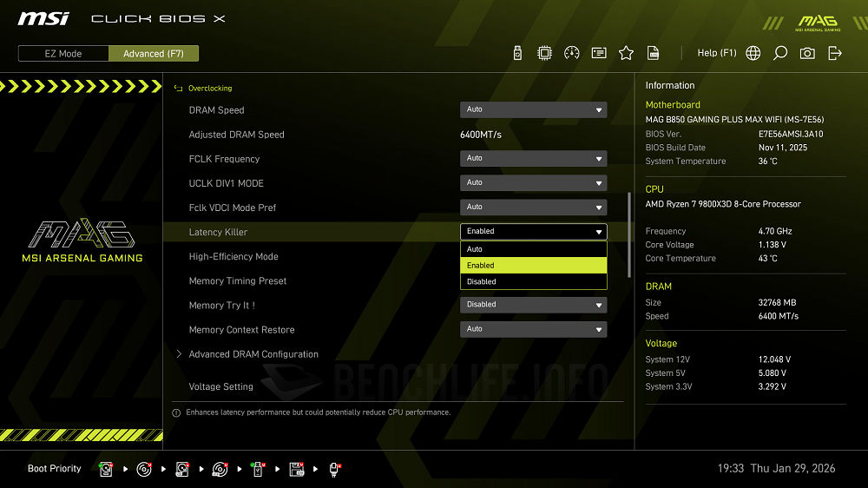Open the UCLK DIV1 MODE dropdown

(x=534, y=183)
